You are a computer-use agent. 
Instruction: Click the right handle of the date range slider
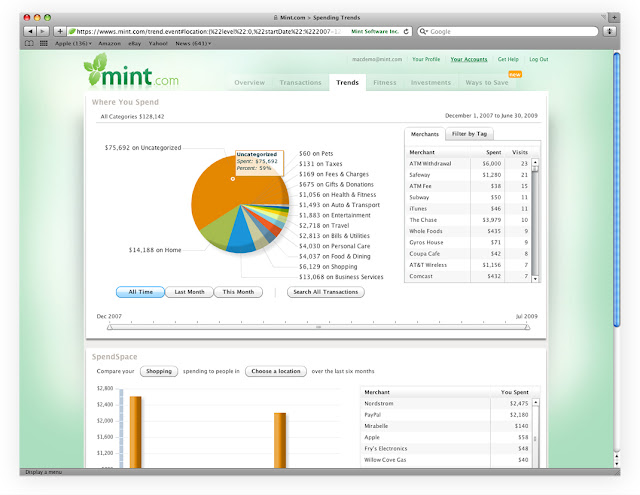point(527,327)
